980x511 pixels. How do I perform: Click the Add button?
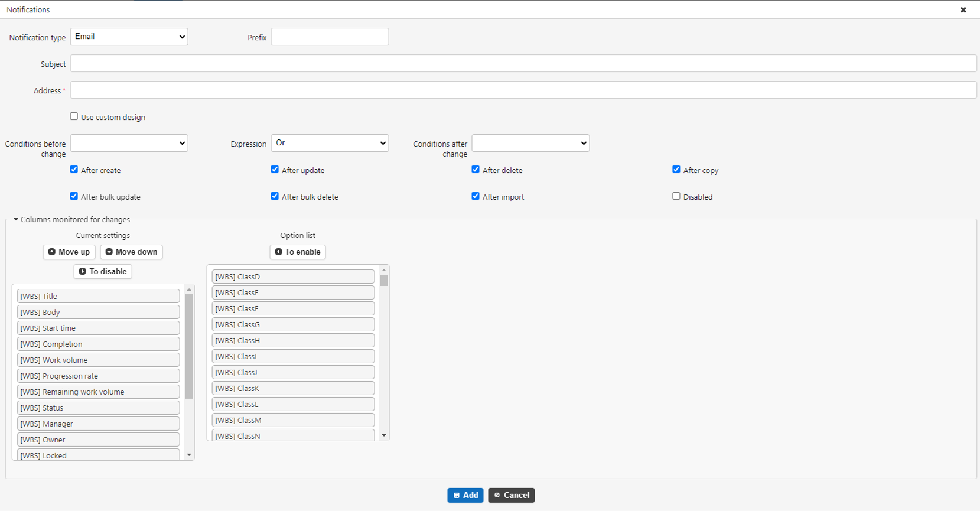[x=465, y=495]
